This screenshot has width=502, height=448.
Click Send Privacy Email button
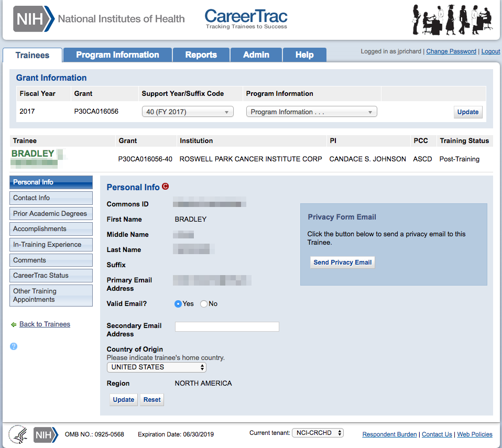pyautogui.click(x=342, y=263)
